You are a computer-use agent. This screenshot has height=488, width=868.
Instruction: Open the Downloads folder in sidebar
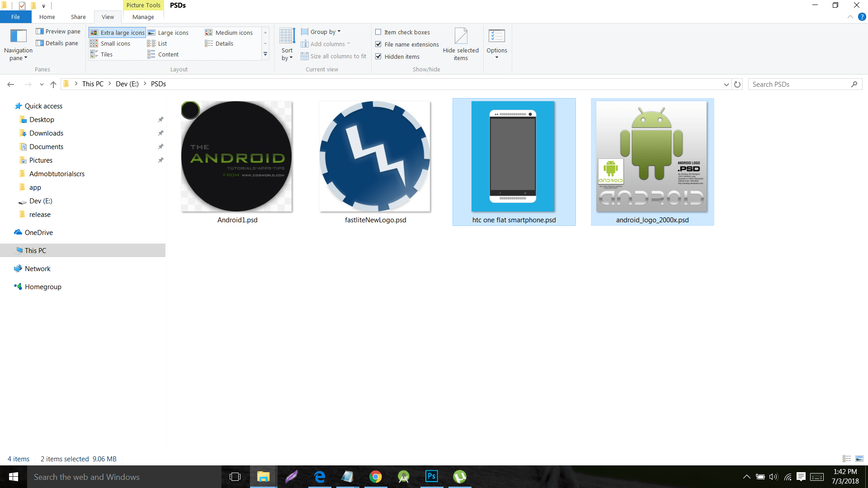[x=46, y=133]
